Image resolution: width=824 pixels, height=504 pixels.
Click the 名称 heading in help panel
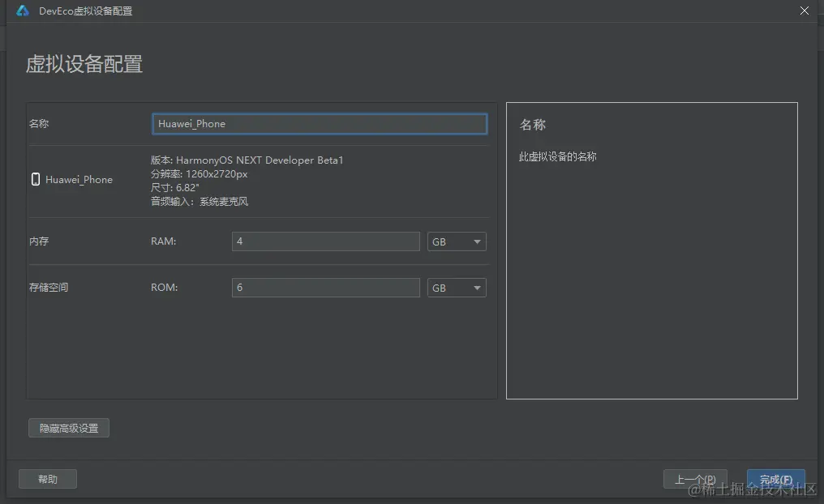[532, 125]
